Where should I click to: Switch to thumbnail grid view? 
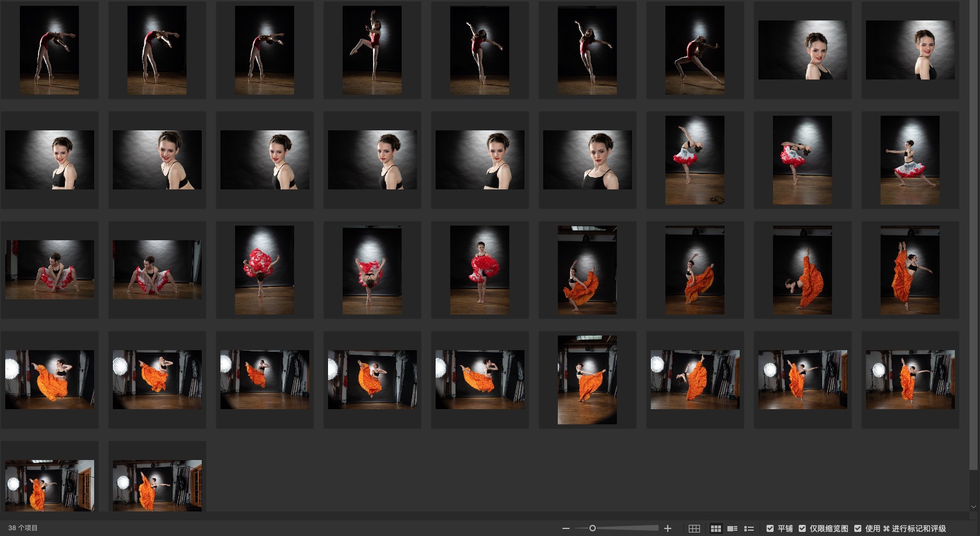[715, 528]
